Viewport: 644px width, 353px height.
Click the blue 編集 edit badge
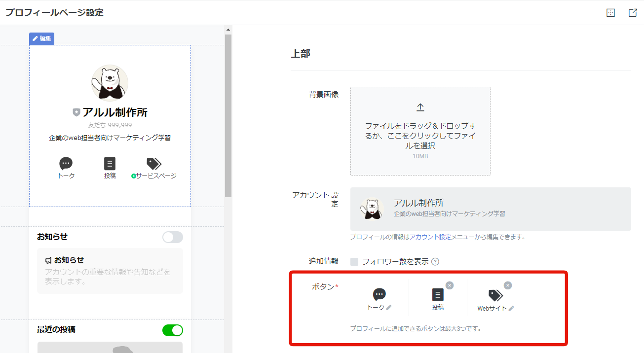(x=41, y=38)
